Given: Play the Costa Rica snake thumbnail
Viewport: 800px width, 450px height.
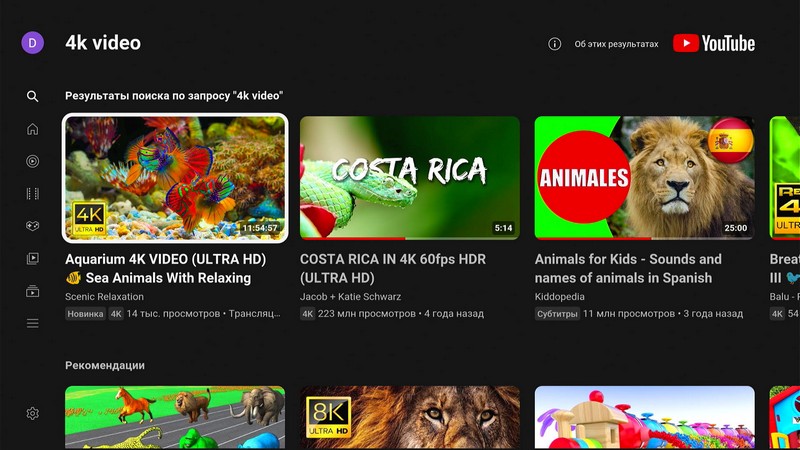Looking at the screenshot, I should [410, 178].
